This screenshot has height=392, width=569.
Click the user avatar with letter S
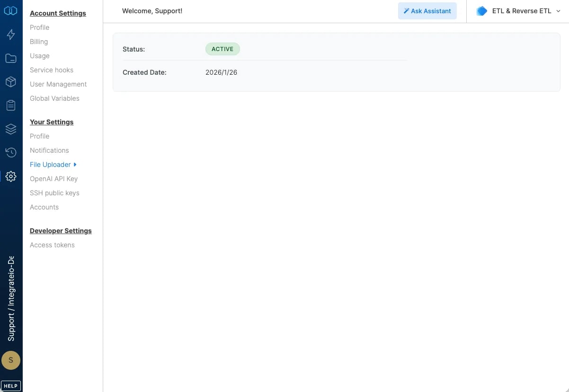[10, 360]
